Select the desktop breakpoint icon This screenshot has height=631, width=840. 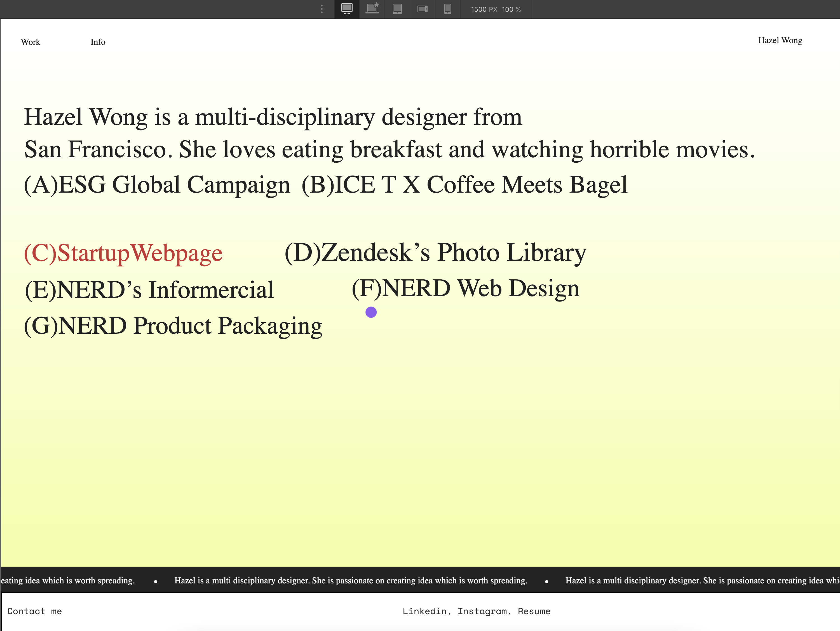click(347, 9)
